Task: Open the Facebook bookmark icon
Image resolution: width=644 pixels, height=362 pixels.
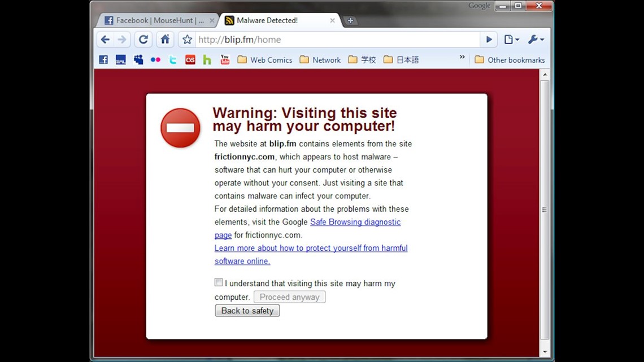Action: click(x=103, y=60)
